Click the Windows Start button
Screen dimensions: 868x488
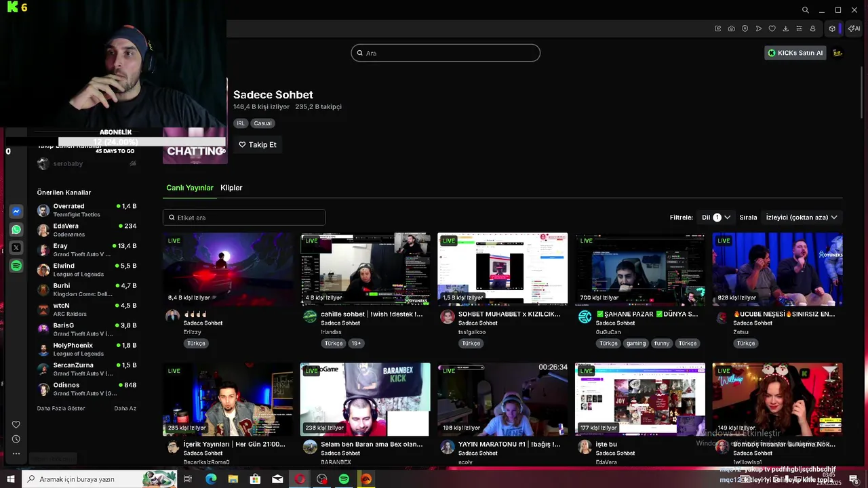11,479
